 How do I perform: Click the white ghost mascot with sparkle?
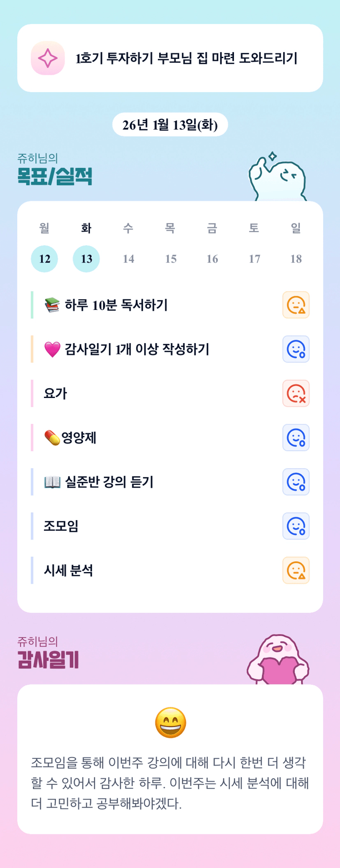(x=278, y=178)
